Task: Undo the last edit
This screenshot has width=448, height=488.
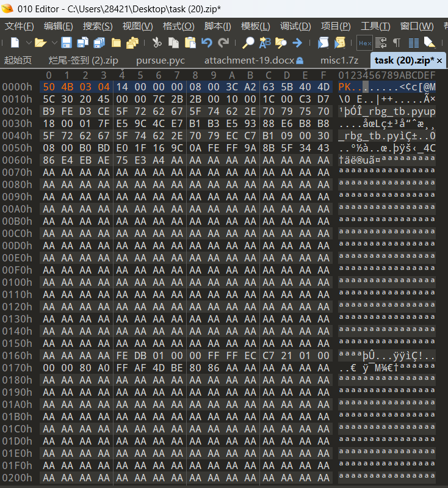Action: coord(206,43)
